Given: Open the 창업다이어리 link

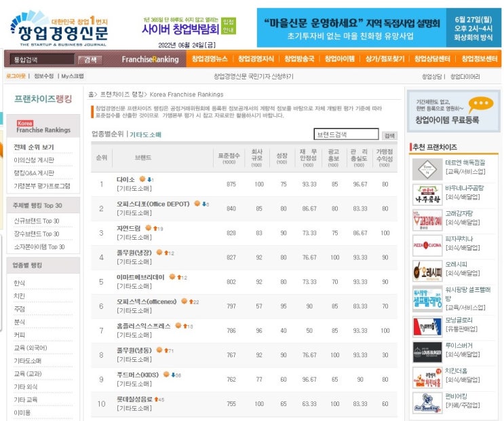Looking at the screenshot, I should (x=465, y=77).
